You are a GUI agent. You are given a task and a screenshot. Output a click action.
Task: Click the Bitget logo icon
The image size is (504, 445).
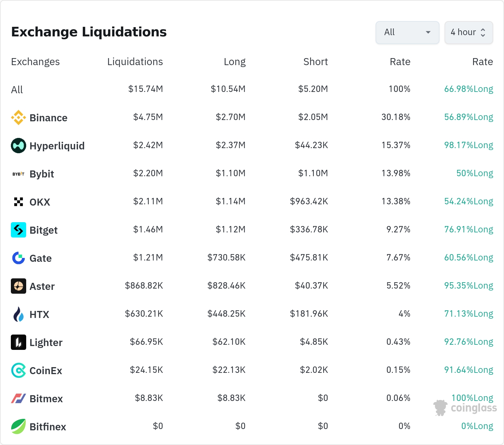tap(19, 230)
